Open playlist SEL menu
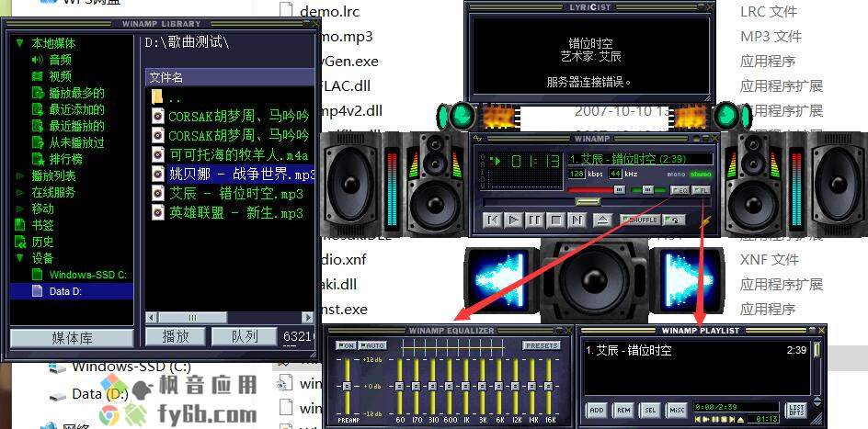This screenshot has width=868, height=429. click(x=649, y=411)
